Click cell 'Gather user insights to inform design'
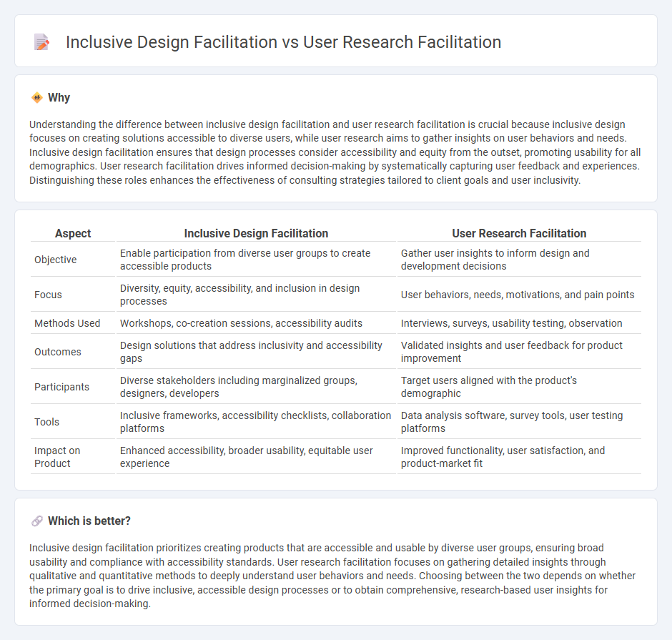The width and height of the screenshot is (672, 640). coord(519,260)
